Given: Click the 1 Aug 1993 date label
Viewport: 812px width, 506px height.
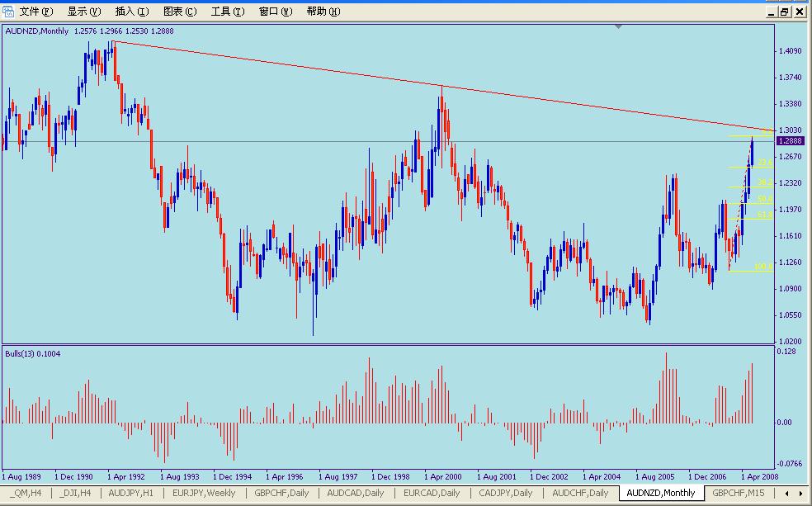Looking at the screenshot, I should pyautogui.click(x=179, y=476).
